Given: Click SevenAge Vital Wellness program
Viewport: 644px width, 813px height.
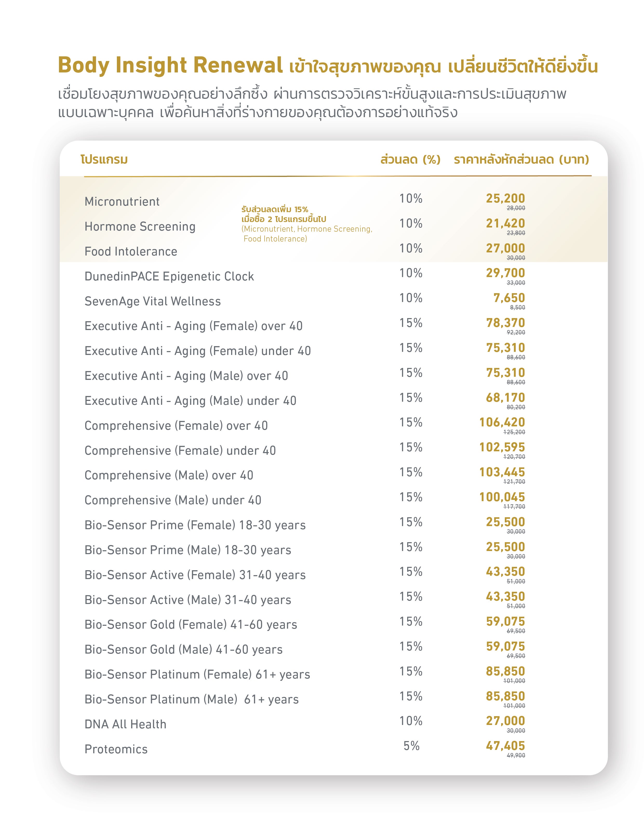Looking at the screenshot, I should point(152,301).
